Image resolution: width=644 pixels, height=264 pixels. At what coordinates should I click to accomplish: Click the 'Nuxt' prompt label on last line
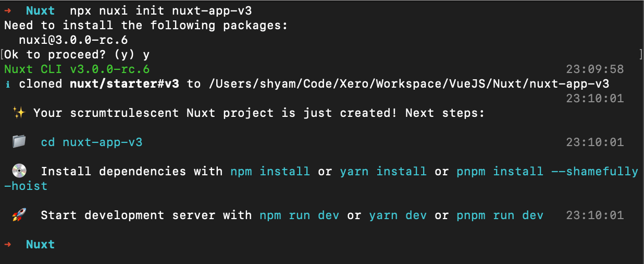coord(41,244)
